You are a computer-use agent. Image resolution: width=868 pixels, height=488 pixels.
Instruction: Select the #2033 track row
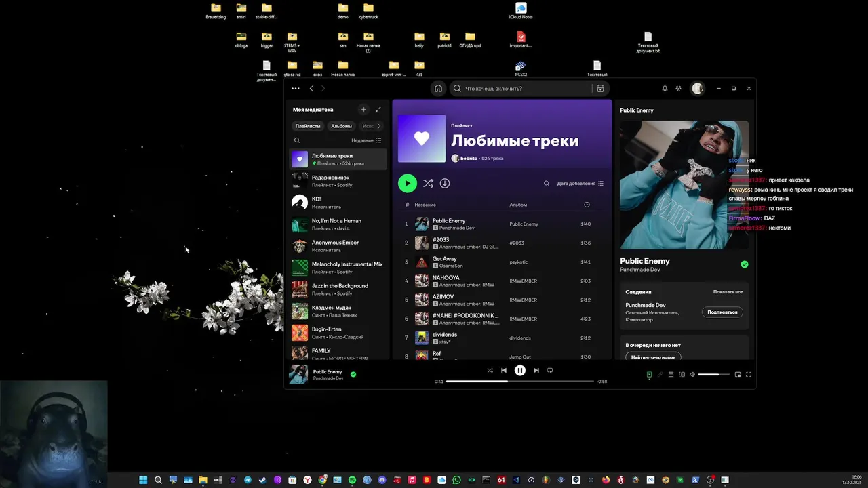click(502, 243)
